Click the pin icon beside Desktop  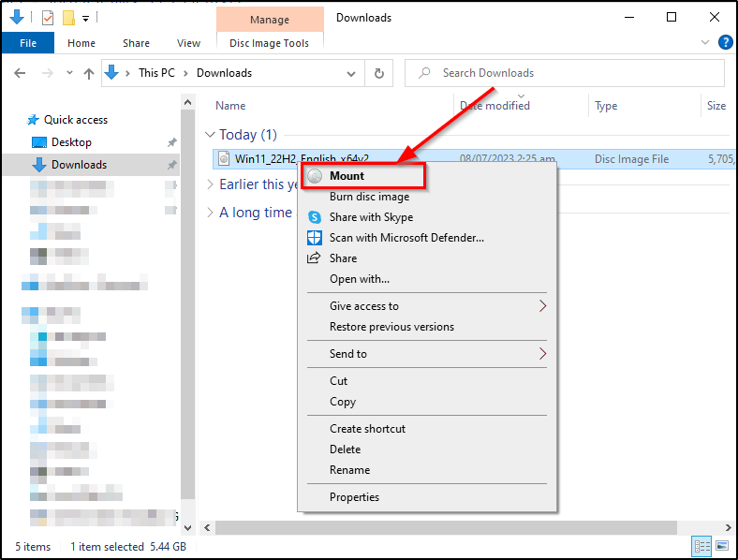[x=171, y=142]
